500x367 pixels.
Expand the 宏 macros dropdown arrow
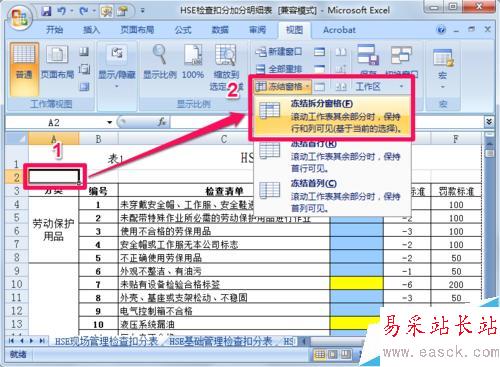click(x=443, y=87)
